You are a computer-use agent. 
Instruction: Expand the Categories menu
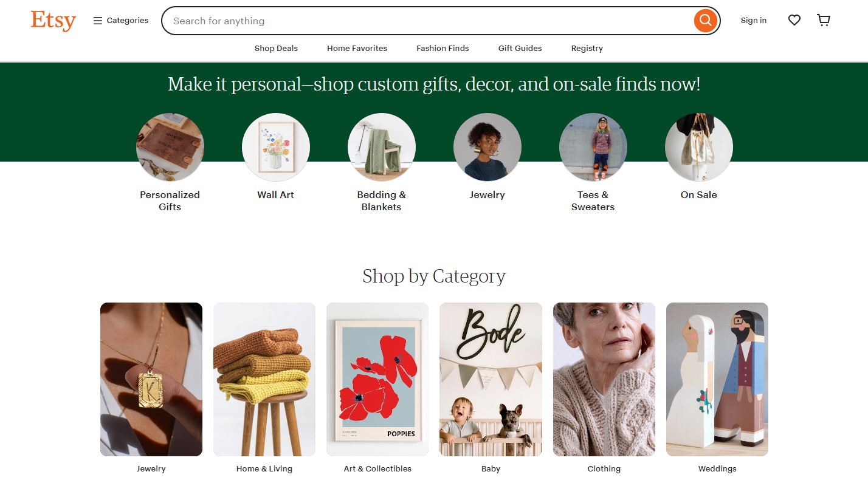(121, 21)
